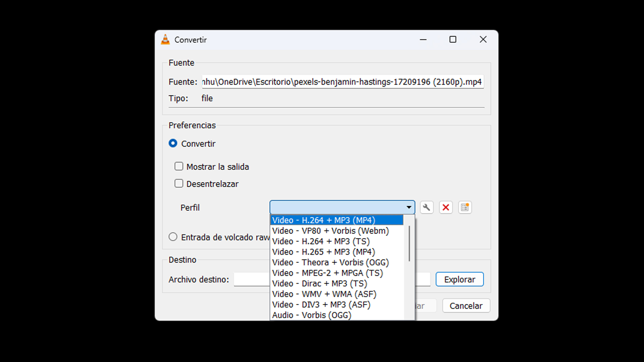Viewport: 644px width, 362px height.
Task: Choose Video - MPEG-2 + MPGA (TS)
Action: click(x=337, y=273)
